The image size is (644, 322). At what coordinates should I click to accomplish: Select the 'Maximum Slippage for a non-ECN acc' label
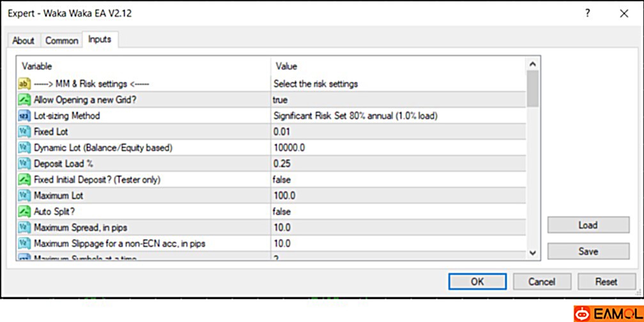click(119, 243)
